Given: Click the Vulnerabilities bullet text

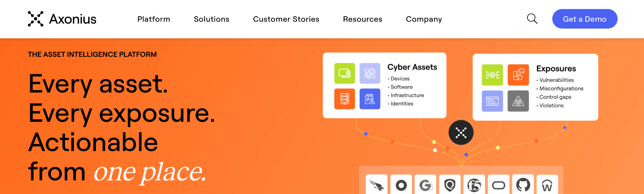Looking at the screenshot, I should point(557,80).
